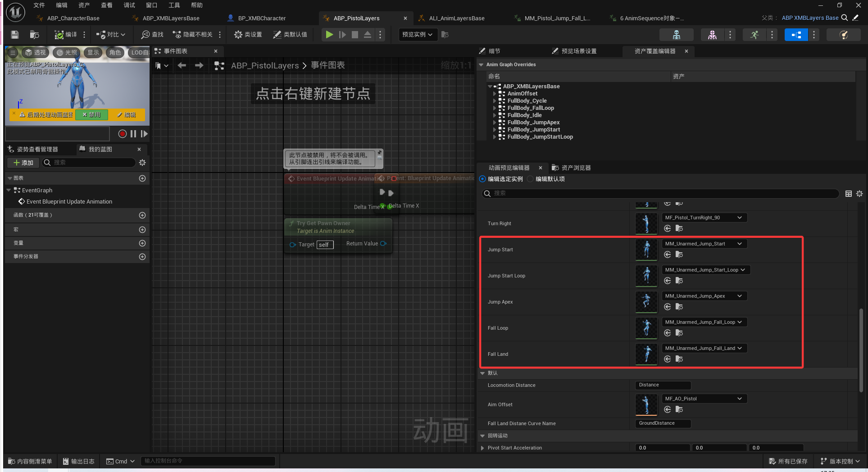This screenshot has width=868, height=472.
Task: Open viewport hamburger options menu
Action: 13,53
